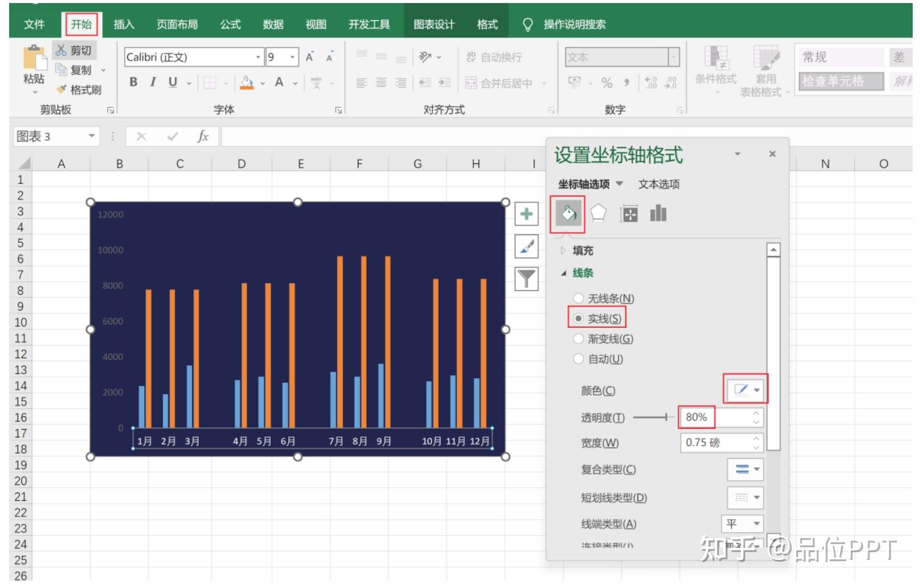Select the 实线 solid line radio button
Image resolution: width=920 pixels, height=588 pixels.
(578, 317)
